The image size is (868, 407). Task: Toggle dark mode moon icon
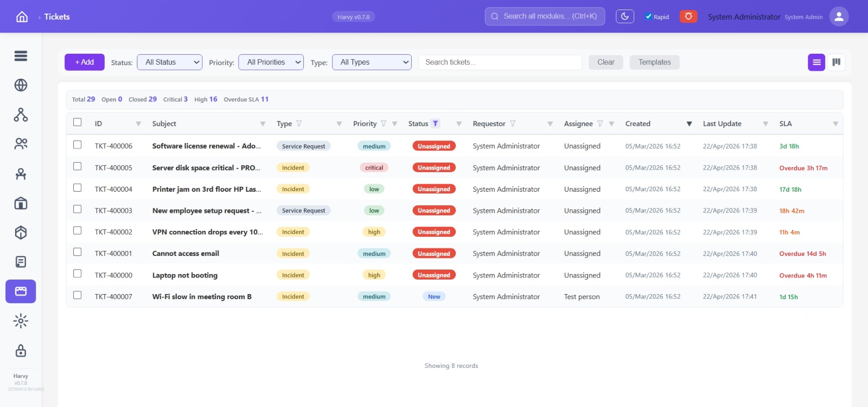coord(625,17)
